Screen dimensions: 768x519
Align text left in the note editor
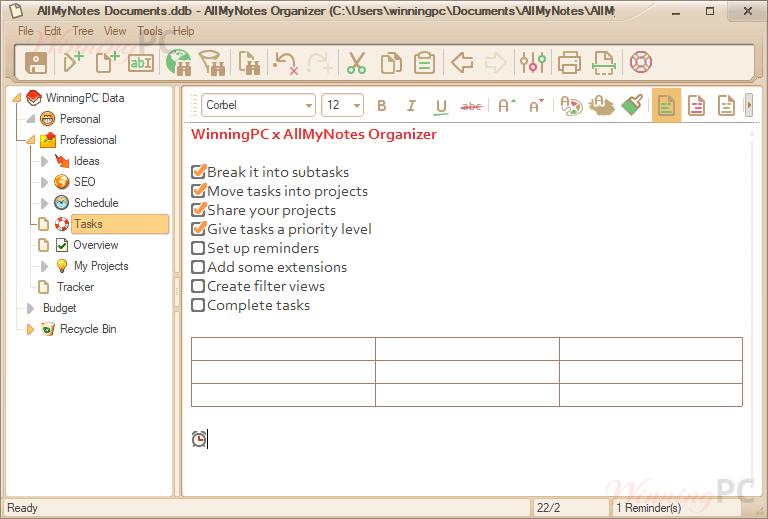coord(666,105)
